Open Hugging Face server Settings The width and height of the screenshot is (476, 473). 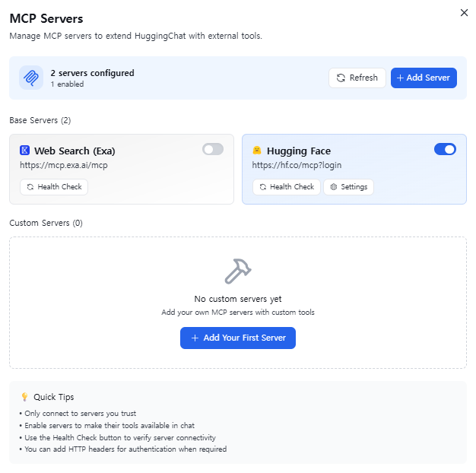tap(348, 187)
